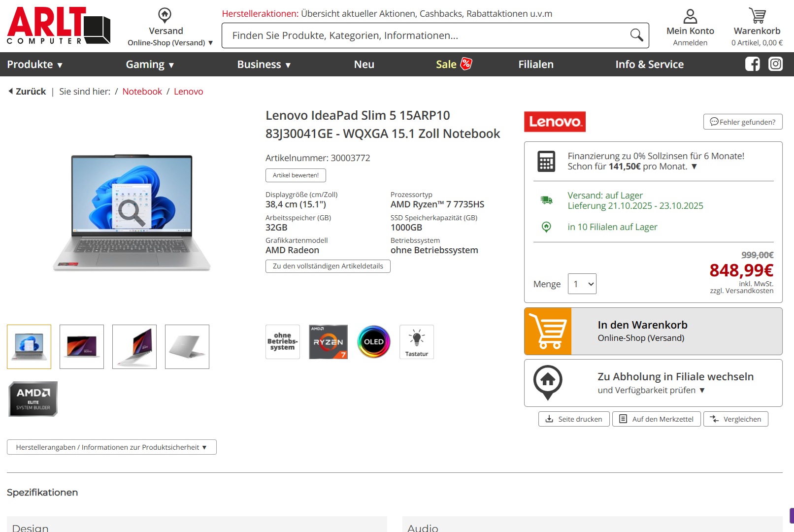Go back via Zurück link
The width and height of the screenshot is (794, 532).
point(31,91)
